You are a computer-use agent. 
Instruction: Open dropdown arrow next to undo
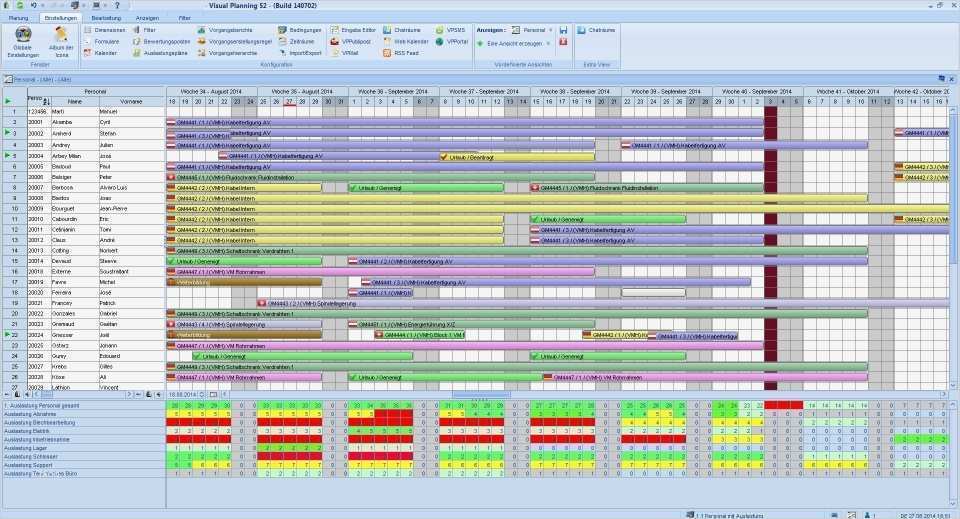pyautogui.click(x=43, y=5)
